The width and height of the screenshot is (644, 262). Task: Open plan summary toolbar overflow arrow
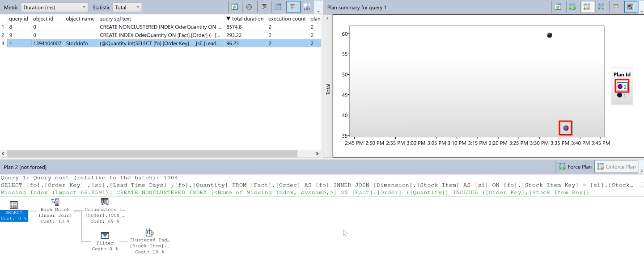pos(641,10)
